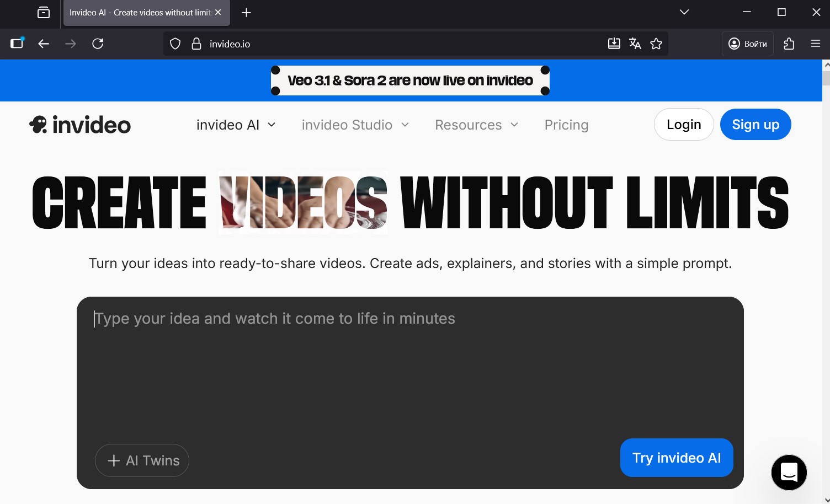The image size is (830, 504).
Task: Click the tracking protection shield icon
Action: pyautogui.click(x=175, y=44)
